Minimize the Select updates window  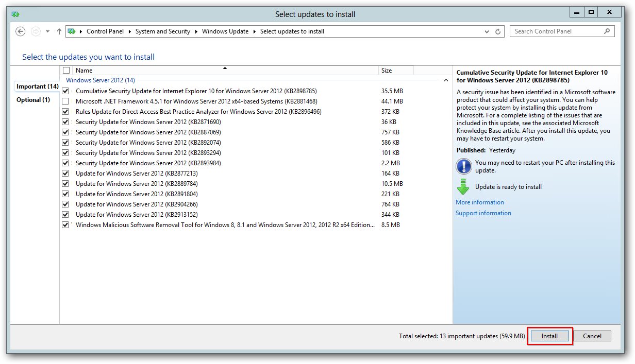click(x=577, y=12)
